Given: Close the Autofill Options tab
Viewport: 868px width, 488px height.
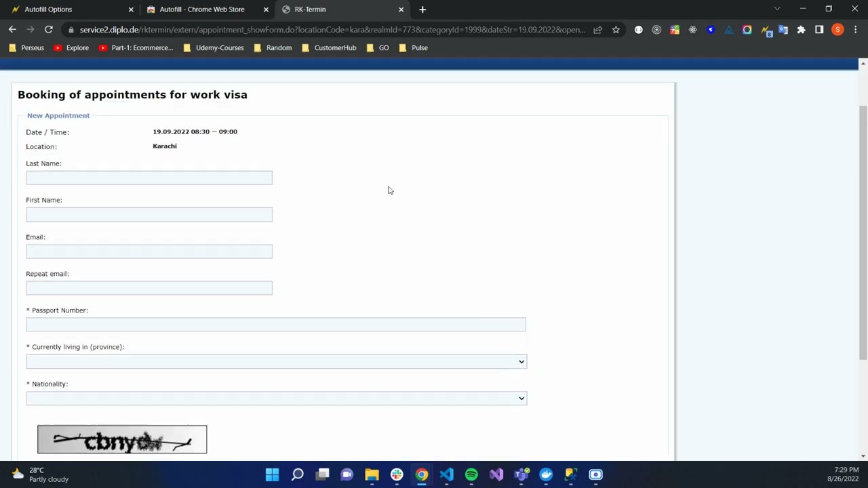Looking at the screenshot, I should click(x=131, y=9).
